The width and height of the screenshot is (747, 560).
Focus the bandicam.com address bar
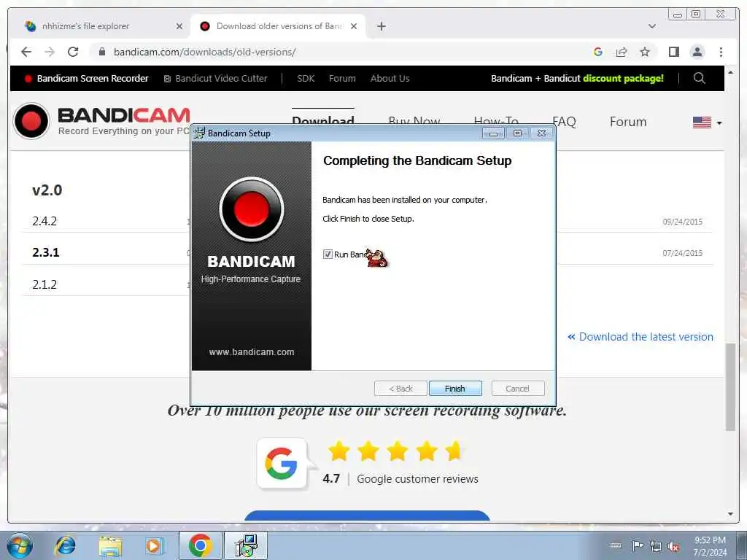click(333, 52)
